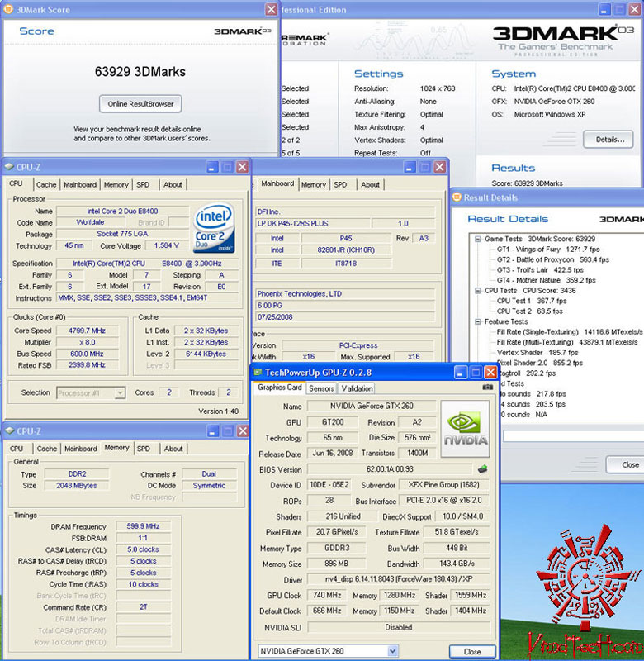This screenshot has width=644, height=661.
Task: Select Graphics Card tab in GPU-Z
Action: click(280, 387)
